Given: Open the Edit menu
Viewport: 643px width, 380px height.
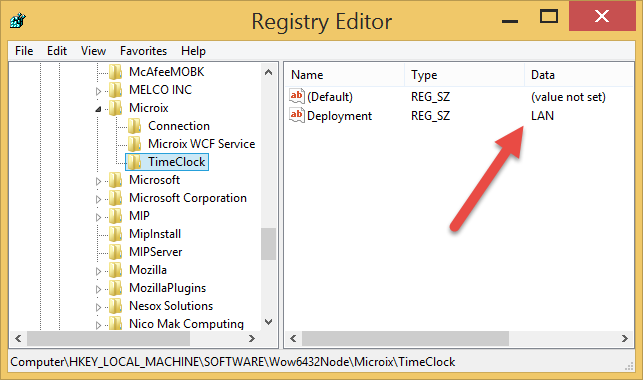Looking at the screenshot, I should click(57, 51).
